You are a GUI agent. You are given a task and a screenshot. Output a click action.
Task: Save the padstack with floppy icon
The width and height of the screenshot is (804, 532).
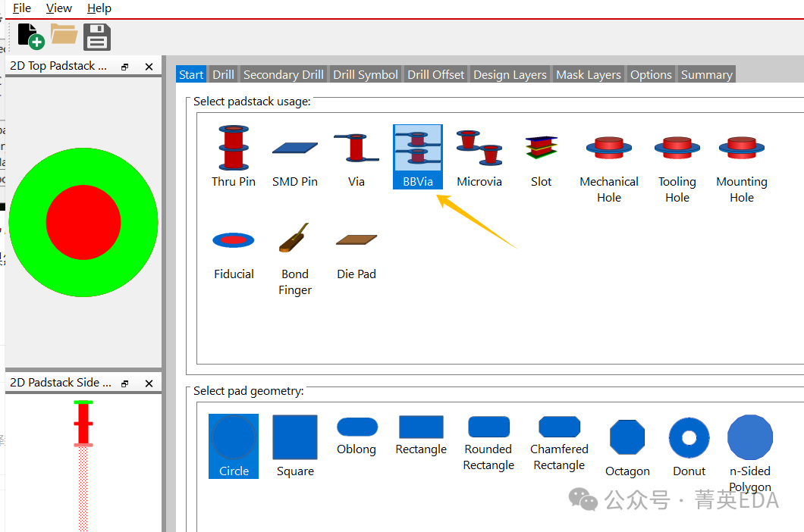[97, 37]
